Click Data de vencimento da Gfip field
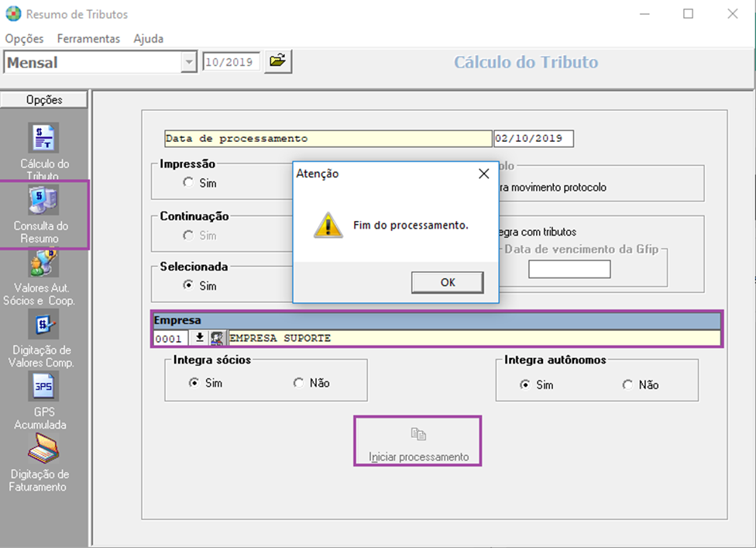 pos(569,269)
